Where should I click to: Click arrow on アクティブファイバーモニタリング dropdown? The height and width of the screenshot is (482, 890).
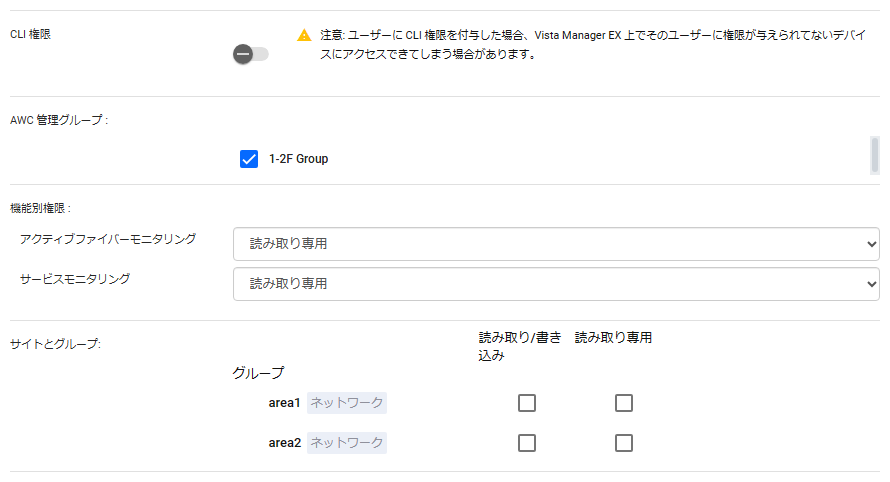pyautogui.click(x=872, y=244)
